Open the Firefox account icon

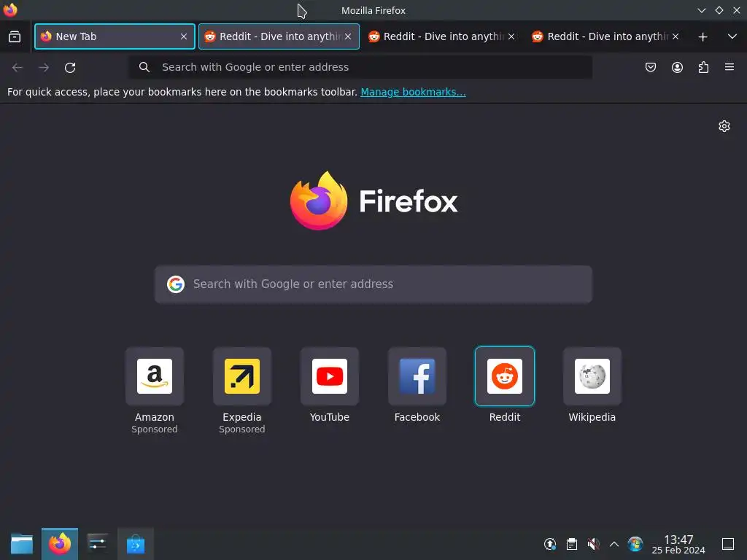(x=677, y=67)
